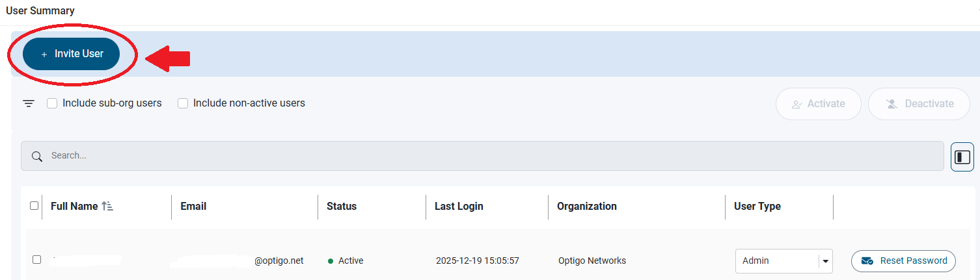Click the Deactivate button
980x280 pixels.
click(919, 104)
